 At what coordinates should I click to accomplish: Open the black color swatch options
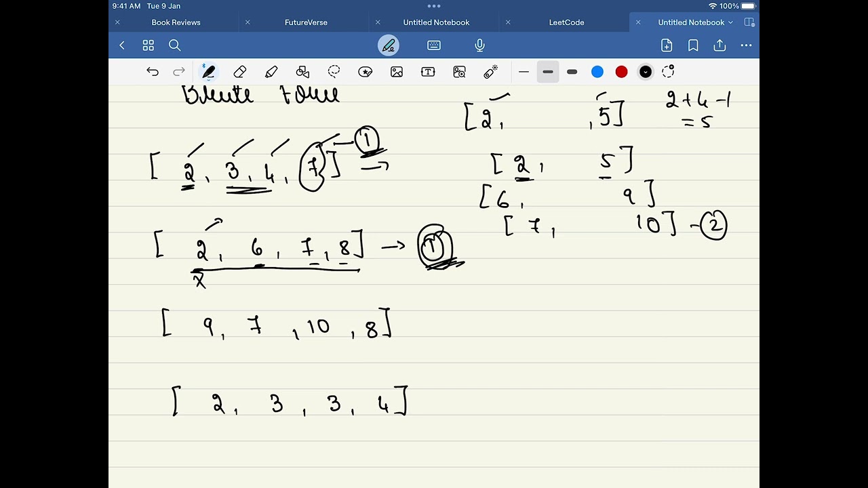pos(646,72)
